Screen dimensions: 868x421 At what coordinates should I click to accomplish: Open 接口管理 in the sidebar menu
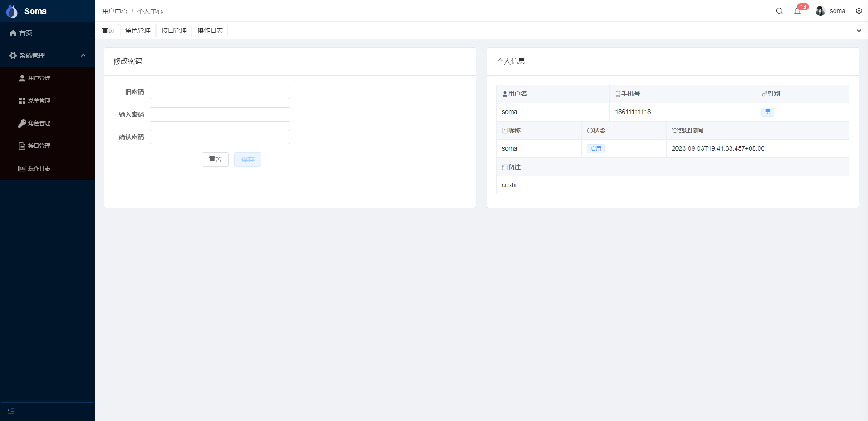(39, 146)
